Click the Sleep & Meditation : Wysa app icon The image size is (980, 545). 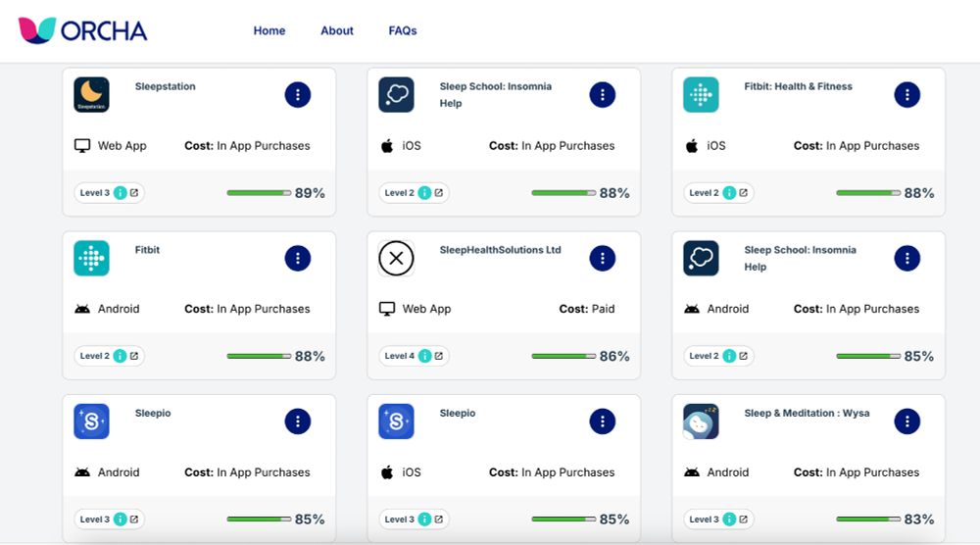tap(701, 421)
